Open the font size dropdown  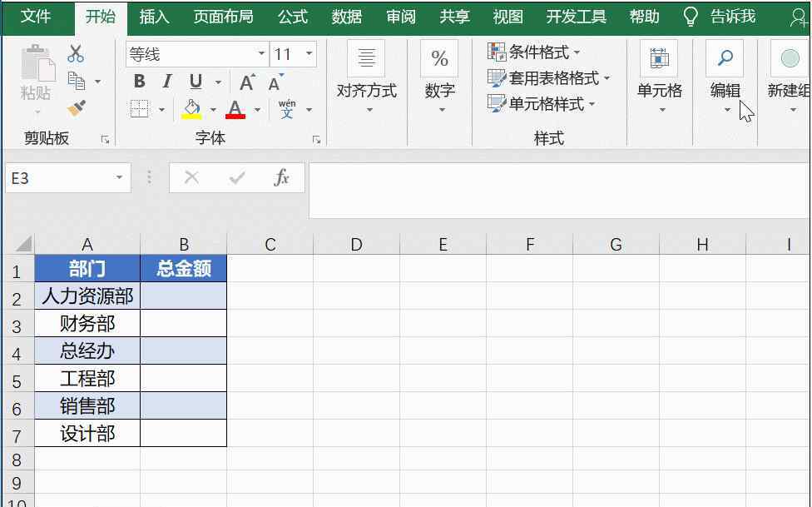(309, 55)
